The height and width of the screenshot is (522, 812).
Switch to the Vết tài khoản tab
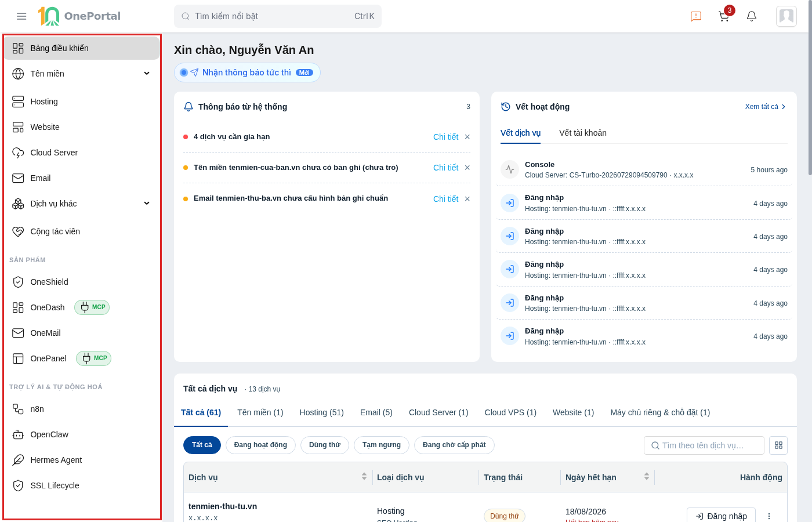[x=583, y=133]
